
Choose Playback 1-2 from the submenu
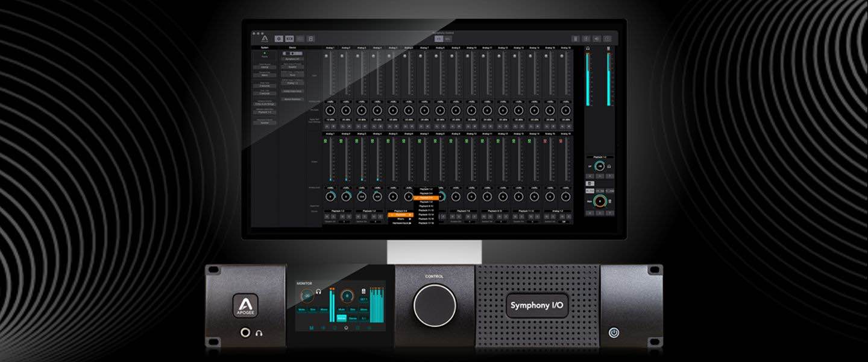pos(426,189)
